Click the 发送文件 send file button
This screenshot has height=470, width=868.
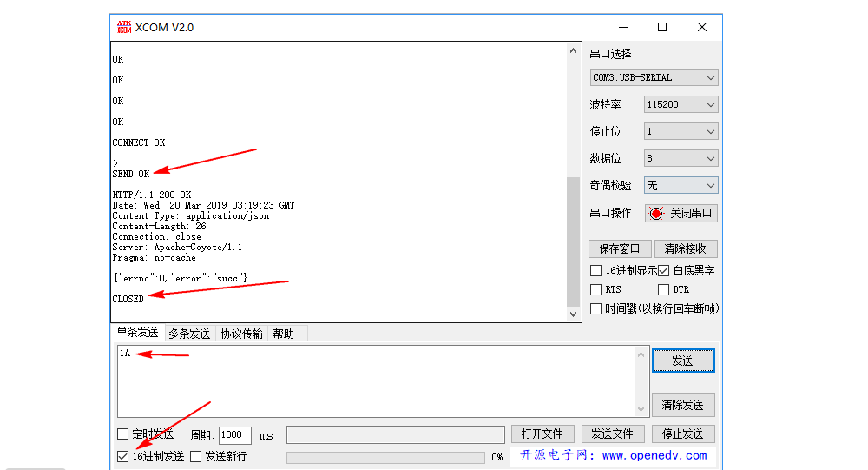(x=612, y=434)
